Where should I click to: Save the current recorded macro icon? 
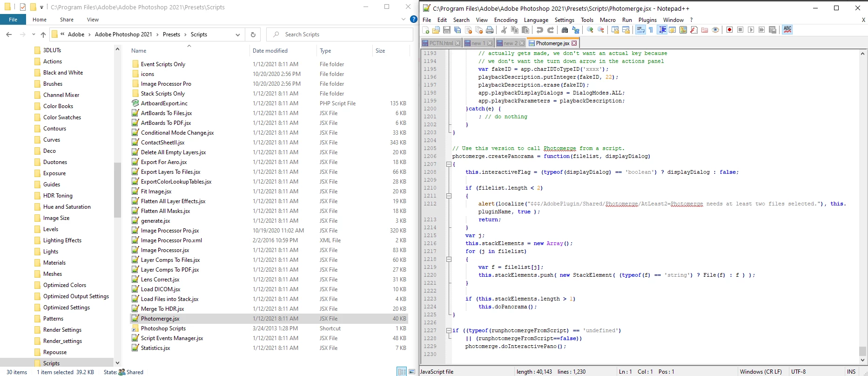pyautogui.click(x=773, y=30)
